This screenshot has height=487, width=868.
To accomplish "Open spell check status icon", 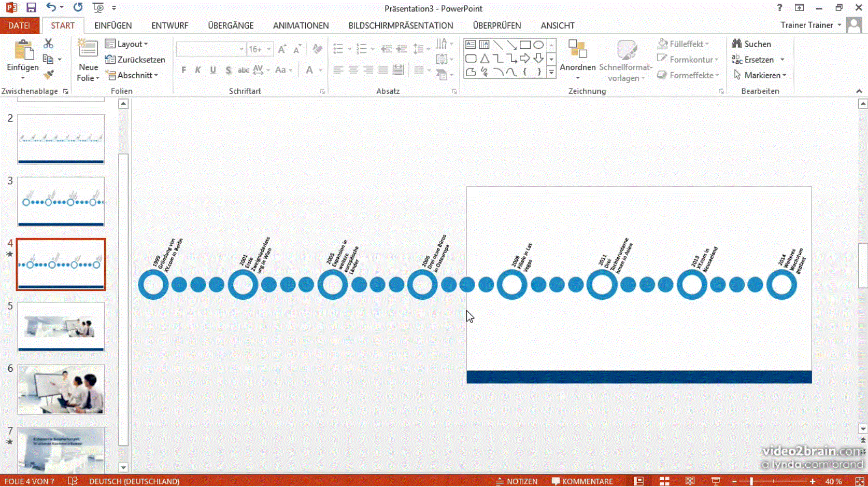I will click(x=73, y=481).
